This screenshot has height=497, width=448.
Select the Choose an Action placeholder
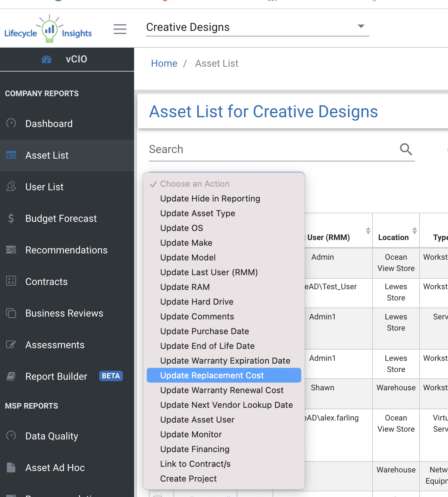(224, 184)
